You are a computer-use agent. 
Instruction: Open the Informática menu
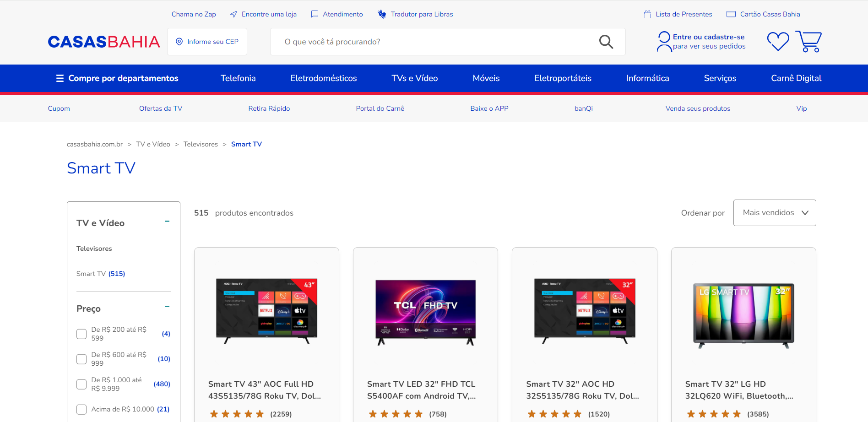coord(648,78)
